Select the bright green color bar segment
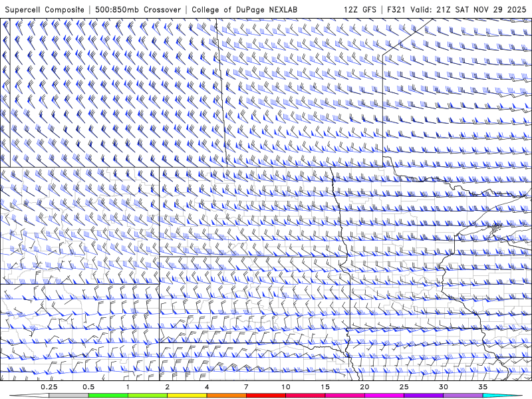Viewport: 532px width, 399px height. tap(108, 396)
